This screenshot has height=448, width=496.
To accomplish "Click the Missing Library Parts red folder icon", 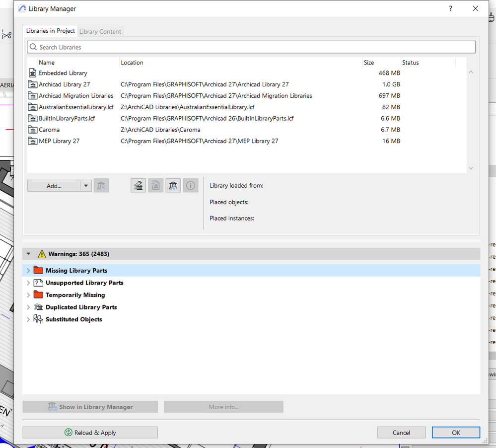I will pos(38,270).
